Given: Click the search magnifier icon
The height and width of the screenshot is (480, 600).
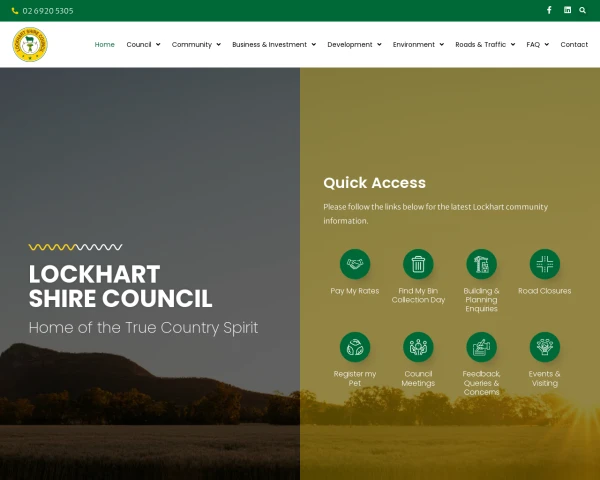Looking at the screenshot, I should coord(582,10).
